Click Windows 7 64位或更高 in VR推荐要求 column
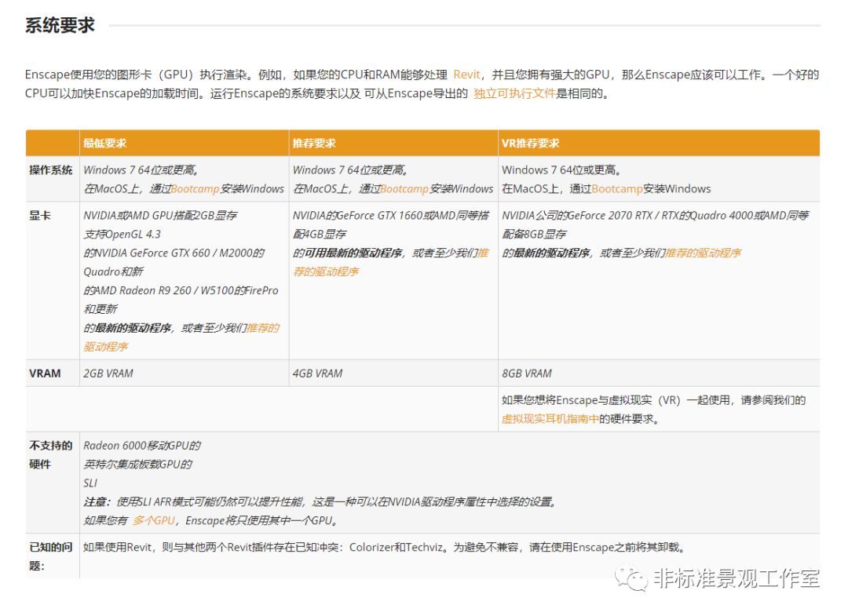Image resolution: width=848 pixels, height=616 pixels. (562, 169)
